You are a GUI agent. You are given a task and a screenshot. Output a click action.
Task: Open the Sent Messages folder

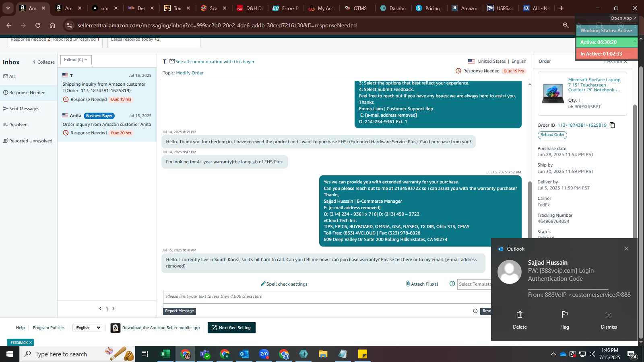coord(21,109)
